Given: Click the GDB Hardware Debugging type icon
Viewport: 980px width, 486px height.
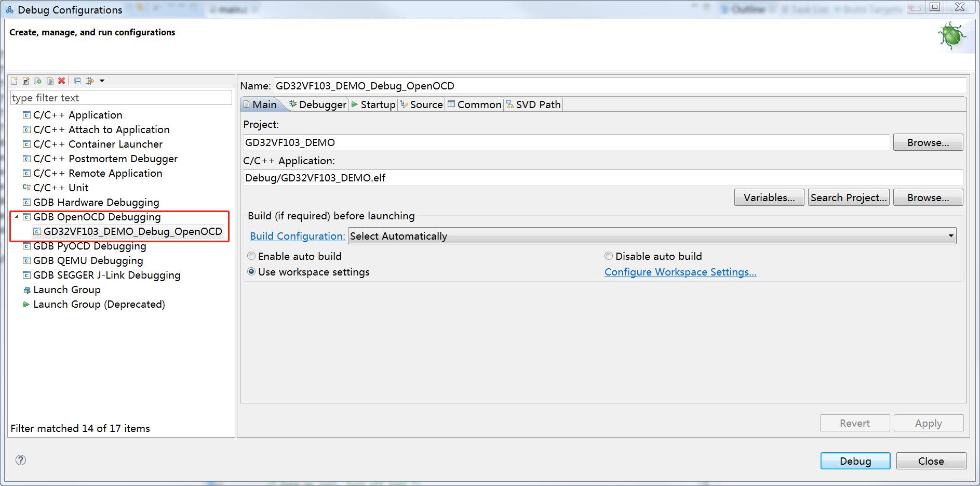Looking at the screenshot, I should tap(26, 202).
